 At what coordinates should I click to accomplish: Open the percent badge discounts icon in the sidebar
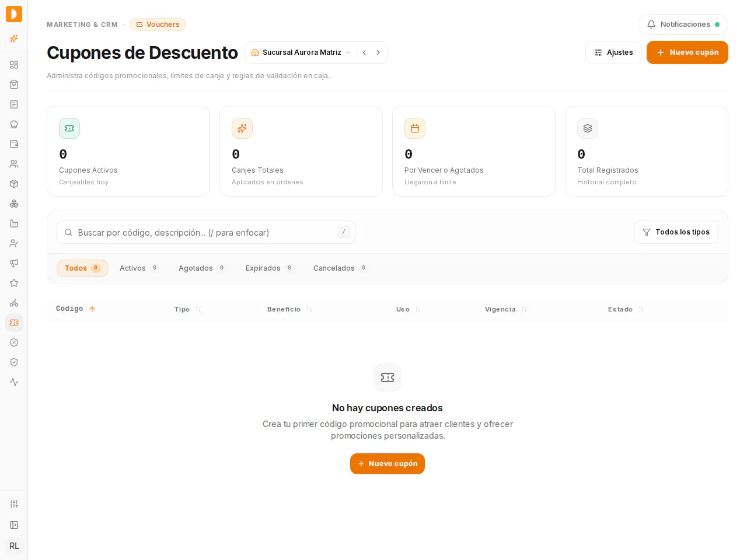click(14, 342)
